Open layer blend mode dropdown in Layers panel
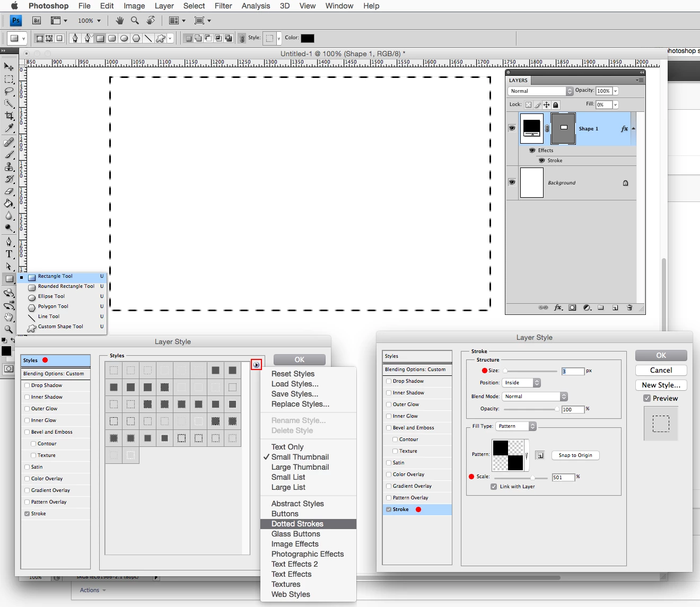This screenshot has height=607, width=700. [x=540, y=91]
